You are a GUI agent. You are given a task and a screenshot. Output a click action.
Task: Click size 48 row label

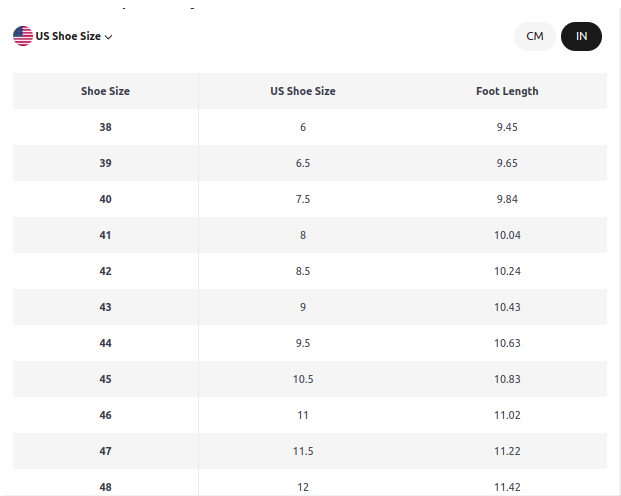[x=105, y=487]
